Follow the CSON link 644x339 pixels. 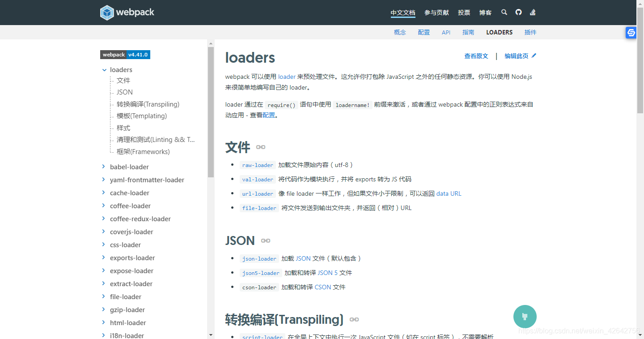[323, 287]
